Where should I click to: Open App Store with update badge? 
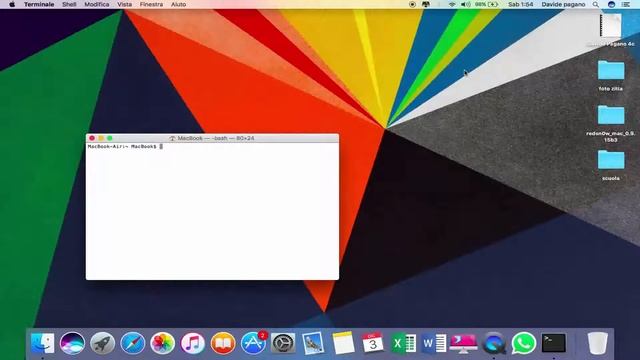pyautogui.click(x=253, y=342)
